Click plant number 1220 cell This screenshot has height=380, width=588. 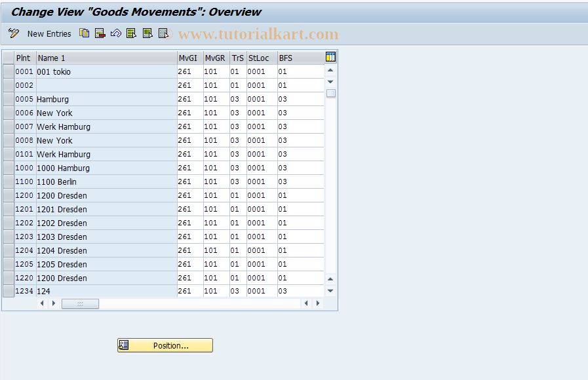pos(25,278)
